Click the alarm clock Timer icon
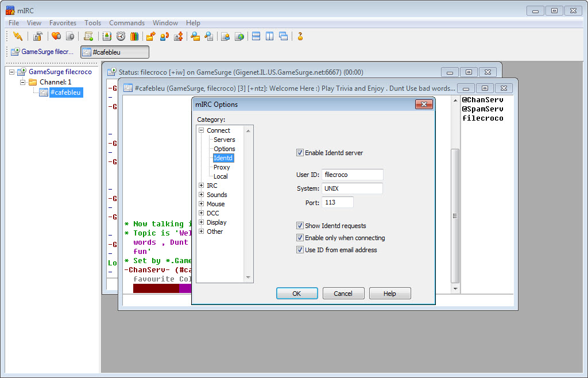Screen dimensions: 588x378 click(x=121, y=36)
